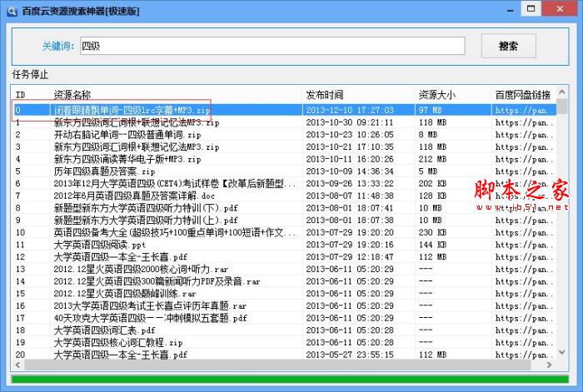
Task: Select row 新题型新东方大学英语四级听力特训(下).pdf
Action: [285, 208]
